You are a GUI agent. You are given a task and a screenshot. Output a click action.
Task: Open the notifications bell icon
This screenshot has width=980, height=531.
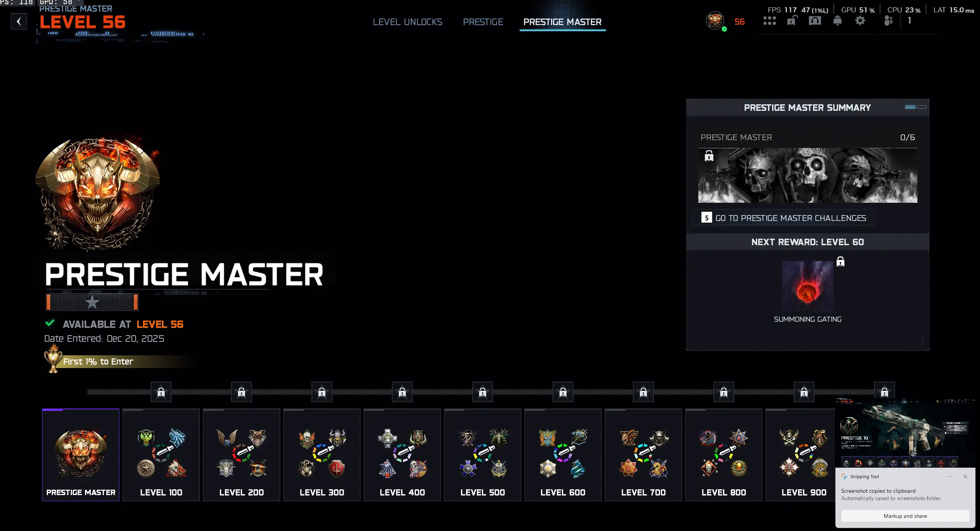pyautogui.click(x=837, y=21)
